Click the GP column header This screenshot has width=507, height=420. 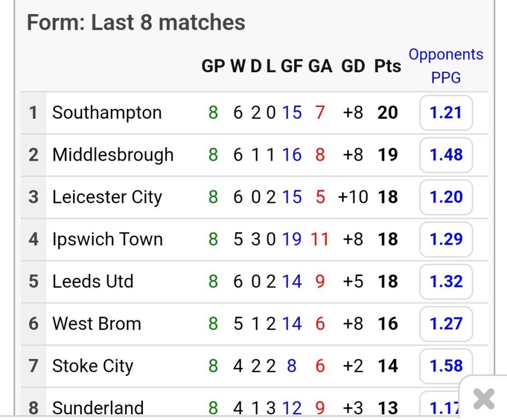pos(213,66)
